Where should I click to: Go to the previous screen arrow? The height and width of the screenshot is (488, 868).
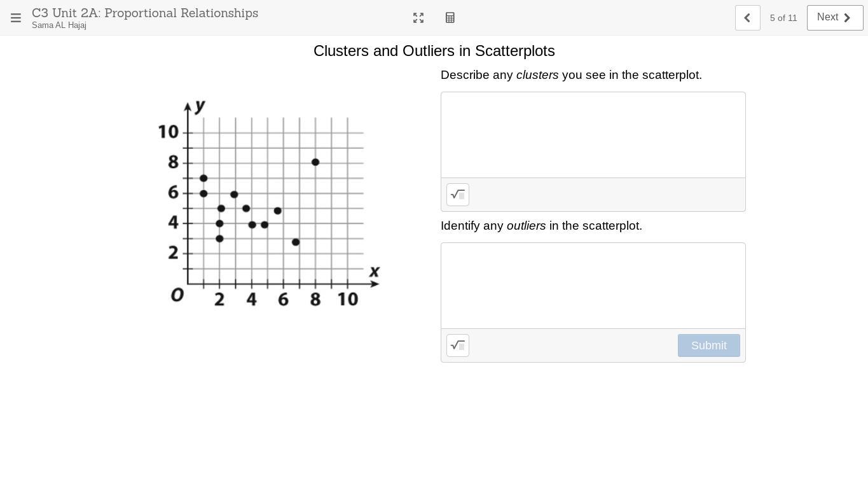pos(747,18)
